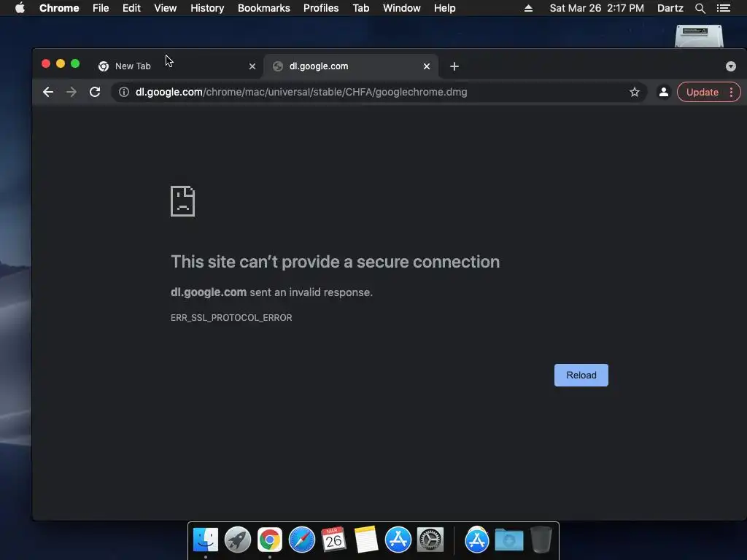The width and height of the screenshot is (747, 560).
Task: Click the eject icon in menu bar
Action: click(x=528, y=8)
